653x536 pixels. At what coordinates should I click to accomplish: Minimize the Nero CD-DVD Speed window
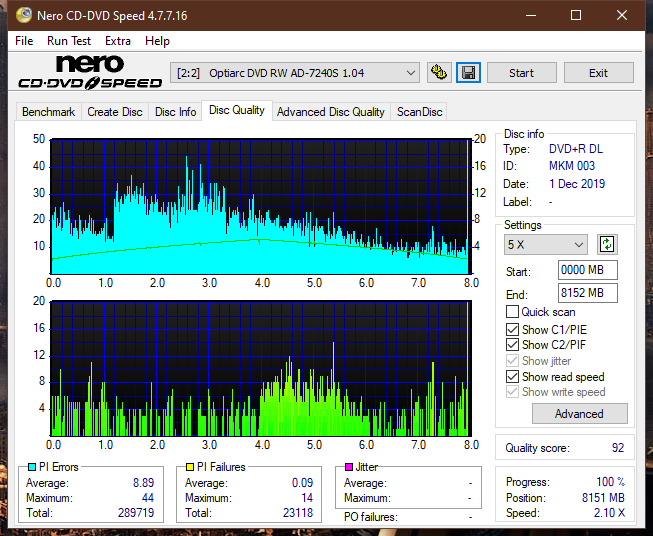pyautogui.click(x=531, y=15)
